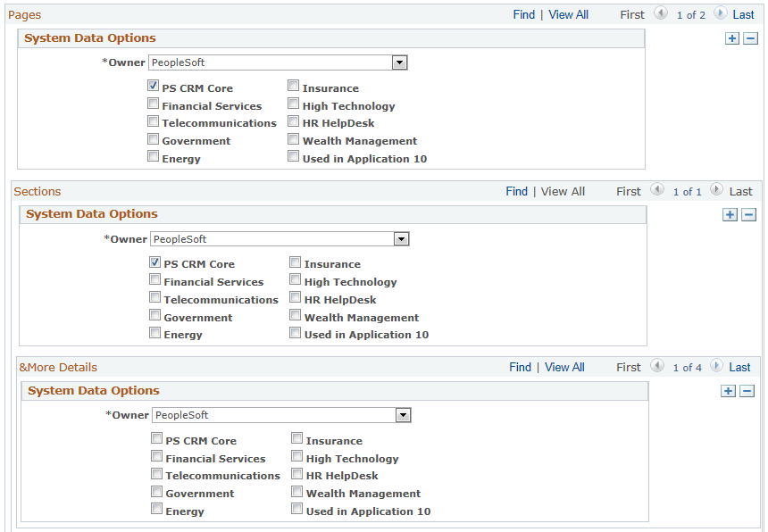Expand the Owner dropdown in &More Details
This screenshot has height=532, width=768.
(403, 415)
